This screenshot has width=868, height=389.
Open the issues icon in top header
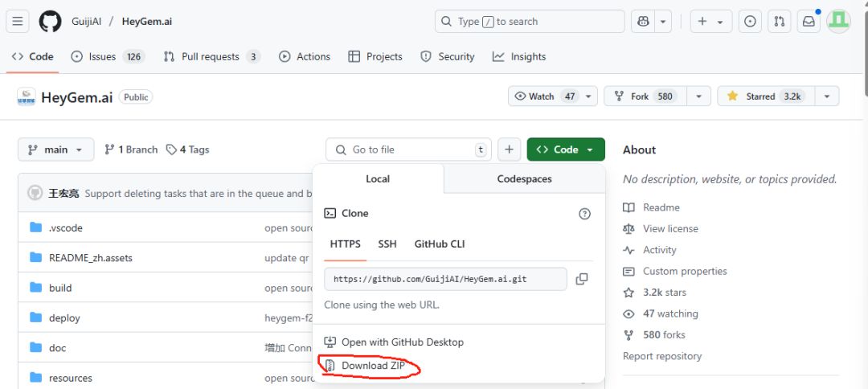click(750, 22)
